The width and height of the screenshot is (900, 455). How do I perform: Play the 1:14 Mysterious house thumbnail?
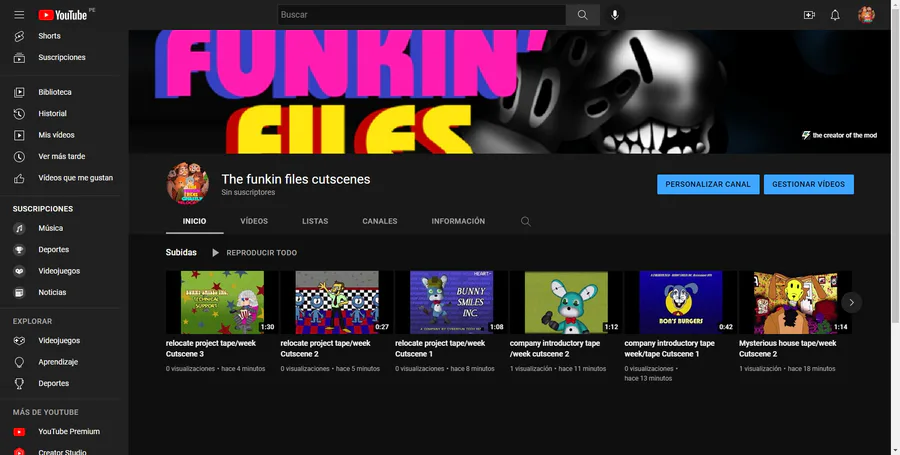(795, 302)
